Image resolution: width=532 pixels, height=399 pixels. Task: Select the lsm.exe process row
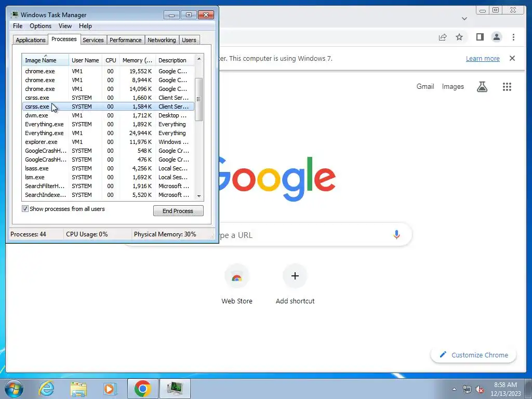click(x=108, y=177)
